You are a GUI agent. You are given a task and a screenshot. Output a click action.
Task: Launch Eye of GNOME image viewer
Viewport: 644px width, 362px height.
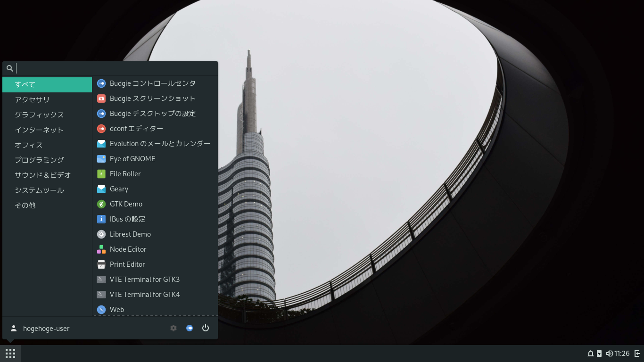click(x=155, y=159)
